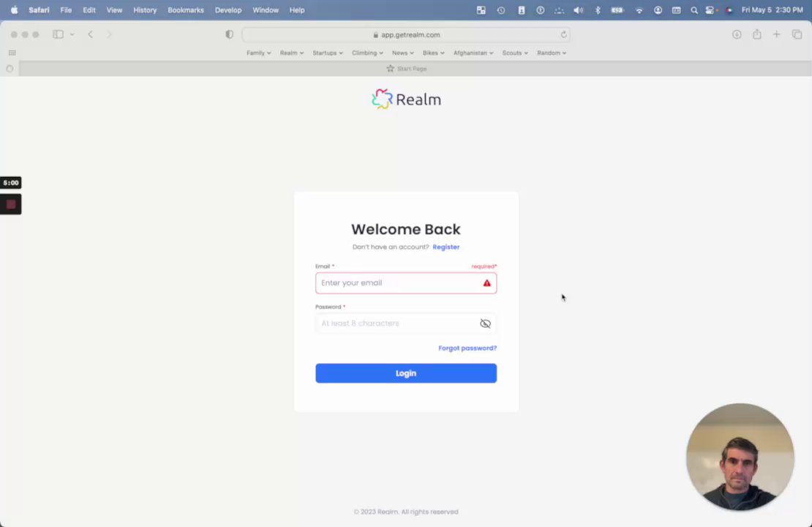
Task: Click the privacy shield icon
Action: [x=230, y=34]
